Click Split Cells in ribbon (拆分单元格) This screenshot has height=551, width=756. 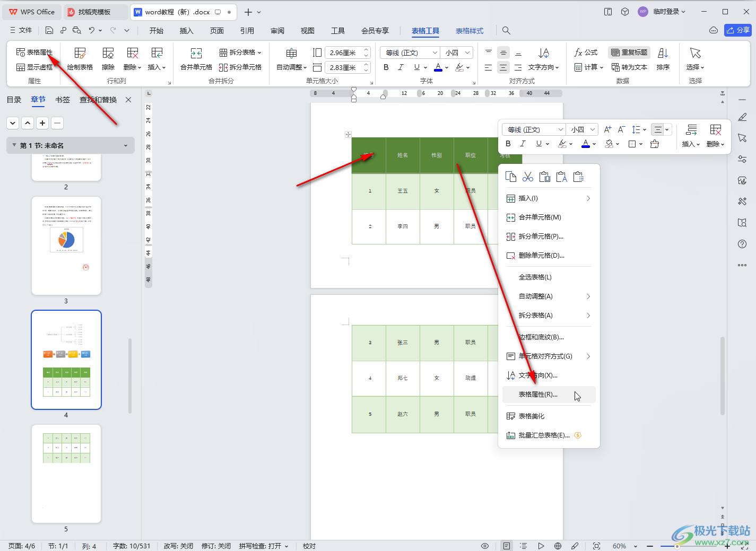pyautogui.click(x=240, y=67)
